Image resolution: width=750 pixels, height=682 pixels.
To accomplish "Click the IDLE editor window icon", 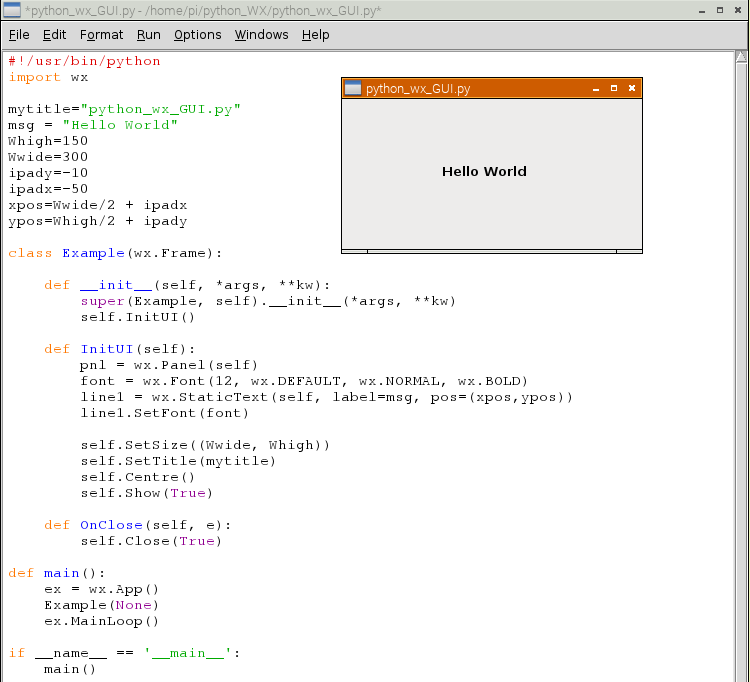I will coord(11,9).
